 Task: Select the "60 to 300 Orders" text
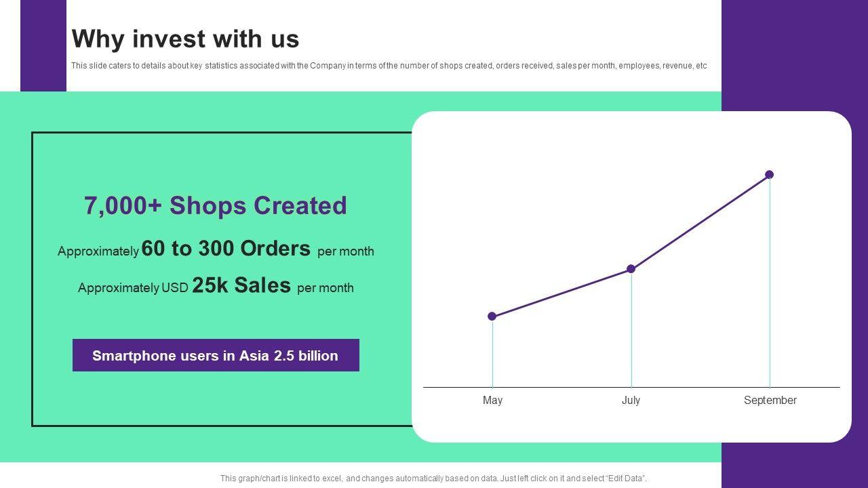(x=226, y=249)
